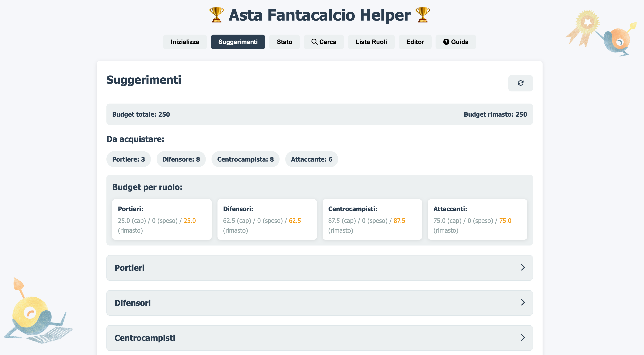Screen dimensions: 644x355
Task: Click the Portiere: 3 chip
Action: pyautogui.click(x=129, y=159)
